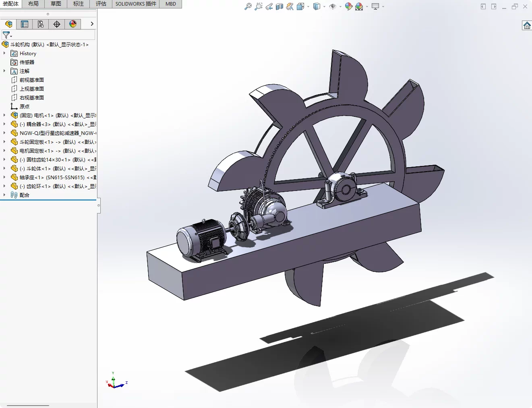
Task: Expand the 配合 mates folder
Action: 4,195
